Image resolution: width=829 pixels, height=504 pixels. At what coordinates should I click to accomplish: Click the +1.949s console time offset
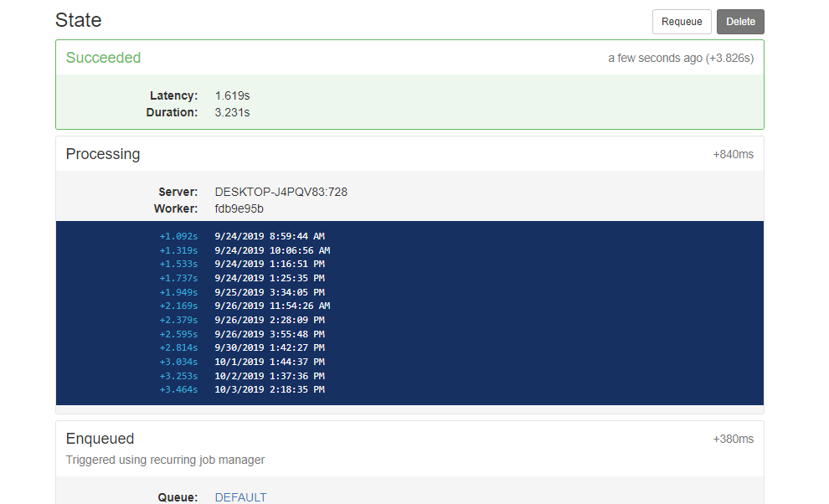(x=178, y=292)
